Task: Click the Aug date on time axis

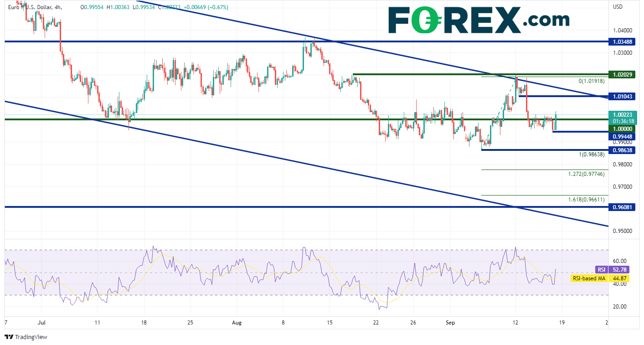Action: tap(237, 323)
